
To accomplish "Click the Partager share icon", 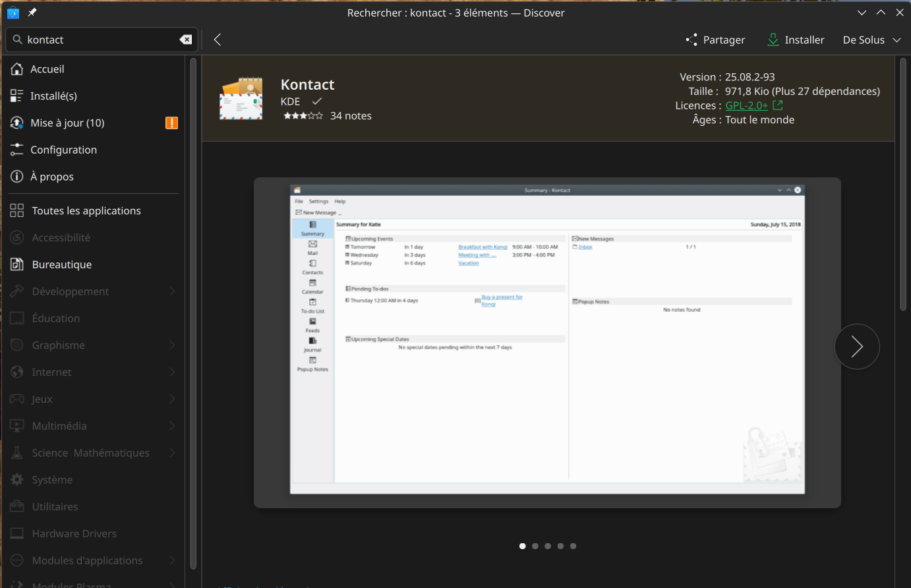I will tap(691, 40).
